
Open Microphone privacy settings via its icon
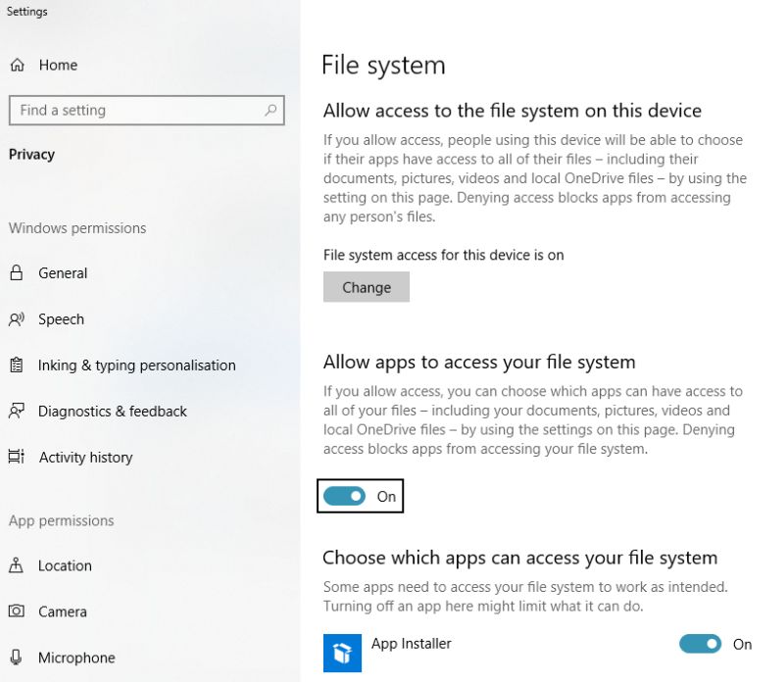[x=17, y=658]
